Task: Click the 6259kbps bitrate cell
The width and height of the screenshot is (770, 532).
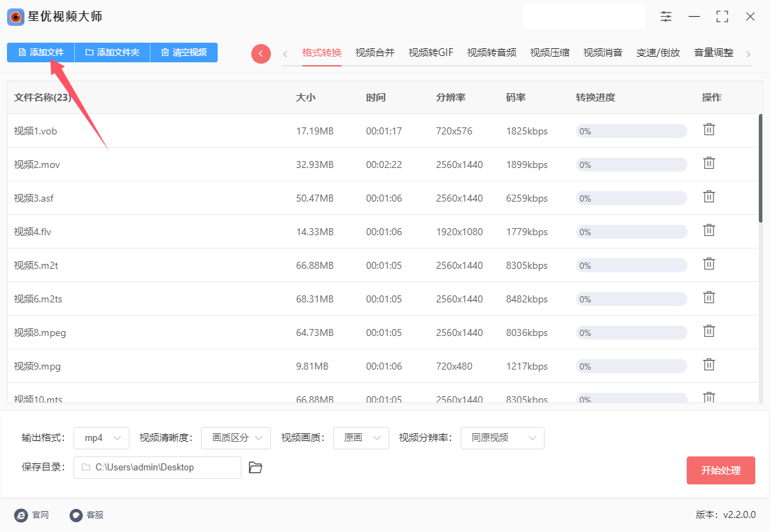Action: point(526,198)
